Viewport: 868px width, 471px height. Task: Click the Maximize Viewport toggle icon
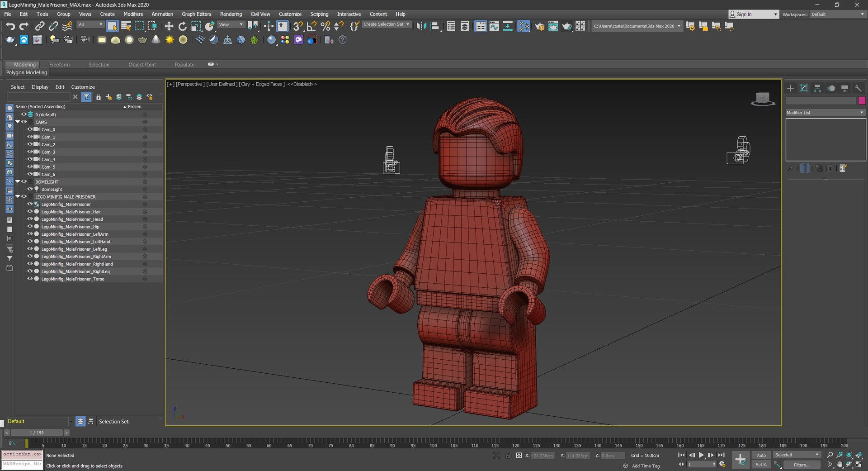[859, 464]
